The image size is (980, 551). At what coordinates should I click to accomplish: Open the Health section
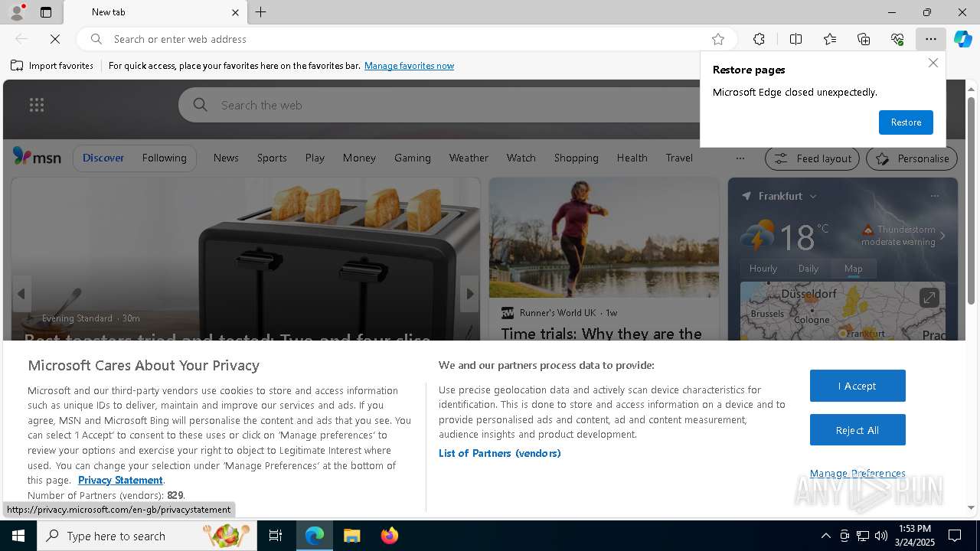[x=632, y=158]
